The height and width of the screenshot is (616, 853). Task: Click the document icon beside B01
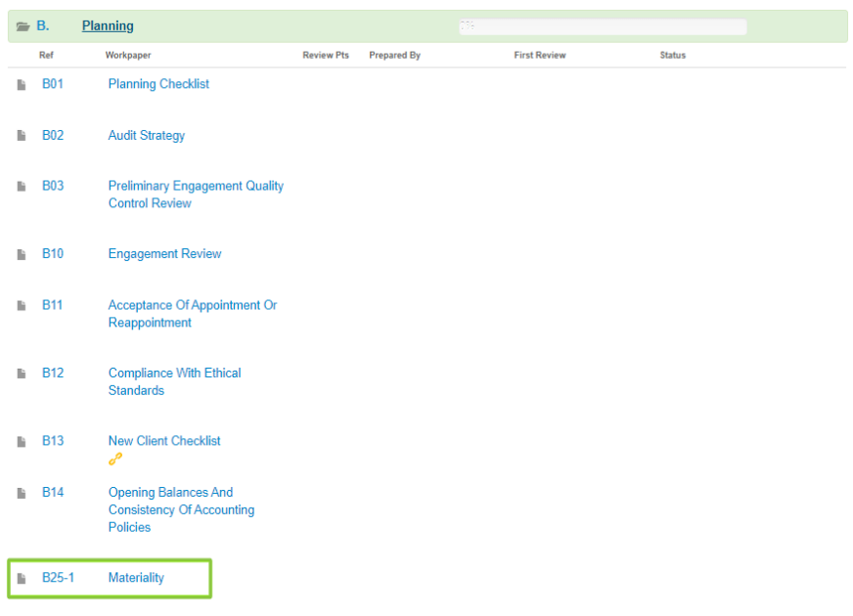(22, 85)
